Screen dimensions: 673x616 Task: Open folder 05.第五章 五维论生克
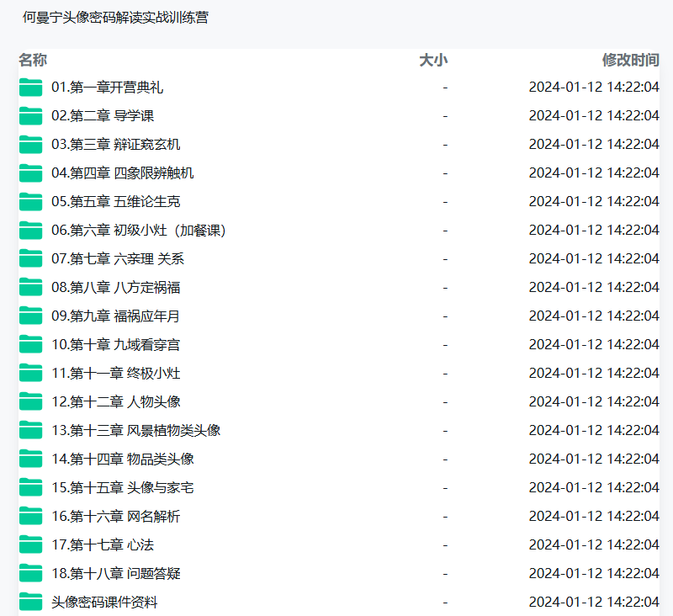[115, 202]
